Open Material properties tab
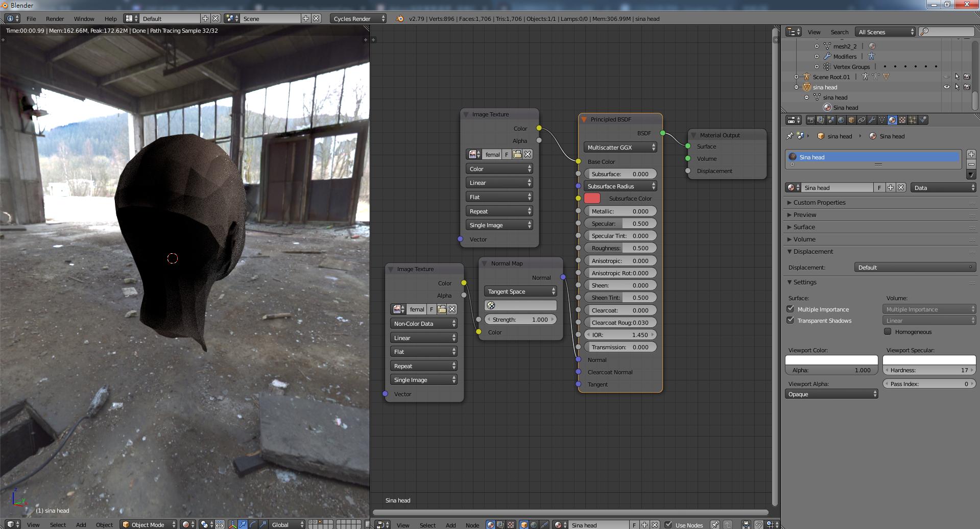Viewport: 980px width, 529px height. [x=892, y=120]
